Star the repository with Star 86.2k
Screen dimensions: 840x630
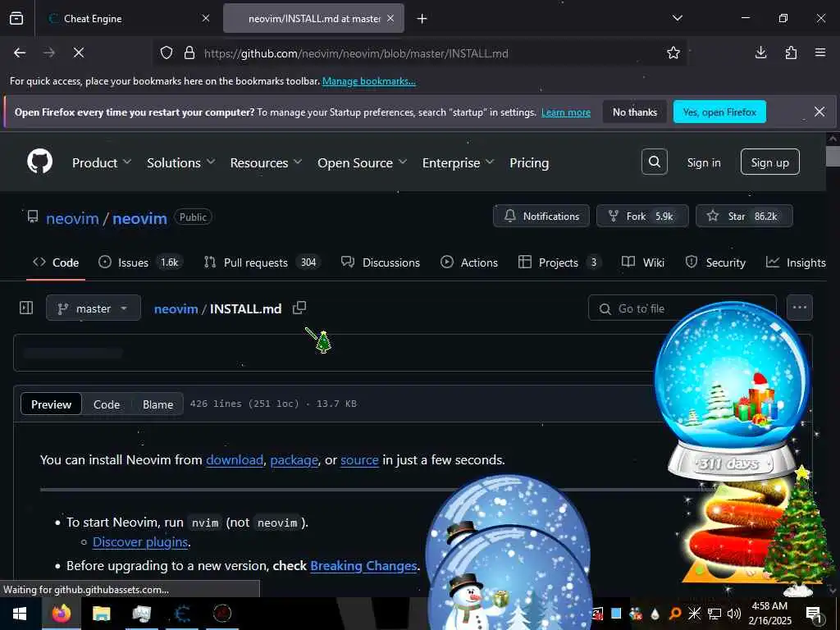(744, 216)
